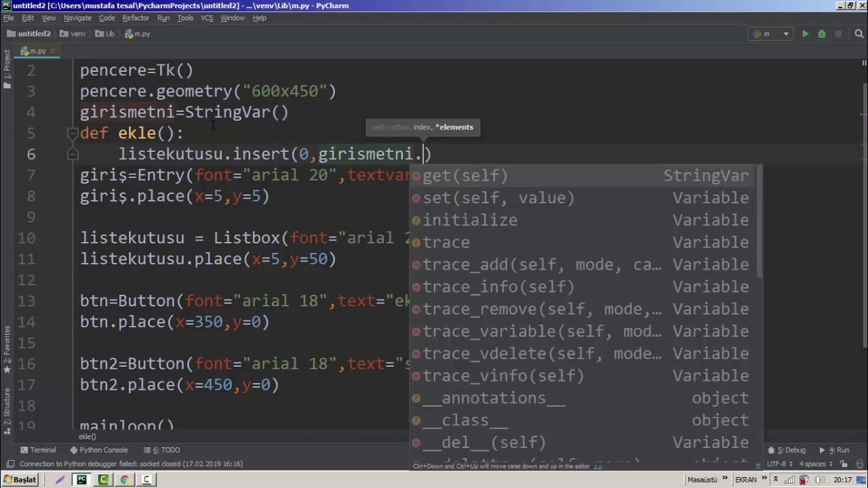Open the Refactor menu
The width and height of the screenshot is (868, 488).
click(x=136, y=18)
